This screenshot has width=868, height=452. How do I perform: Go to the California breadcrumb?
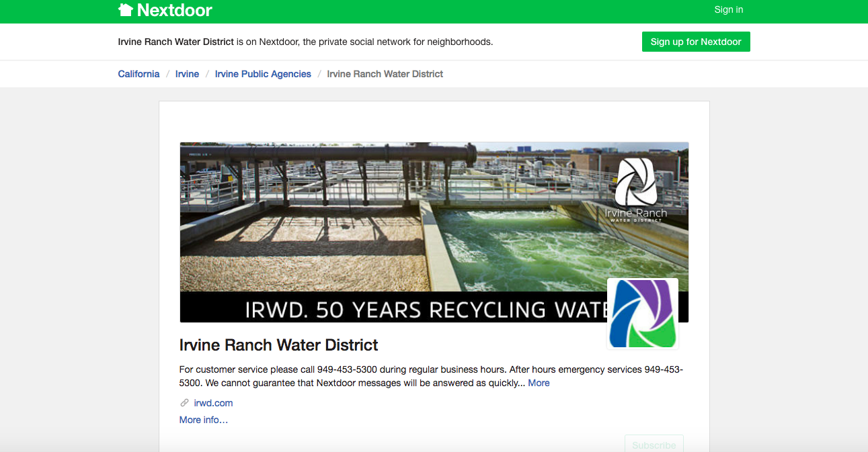(x=139, y=74)
